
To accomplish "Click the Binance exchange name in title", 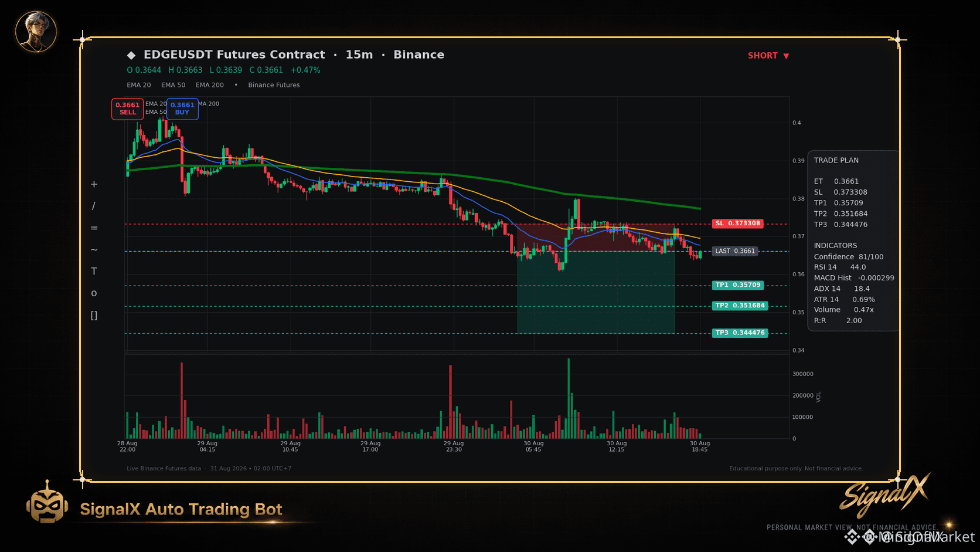I will pyautogui.click(x=419, y=55).
